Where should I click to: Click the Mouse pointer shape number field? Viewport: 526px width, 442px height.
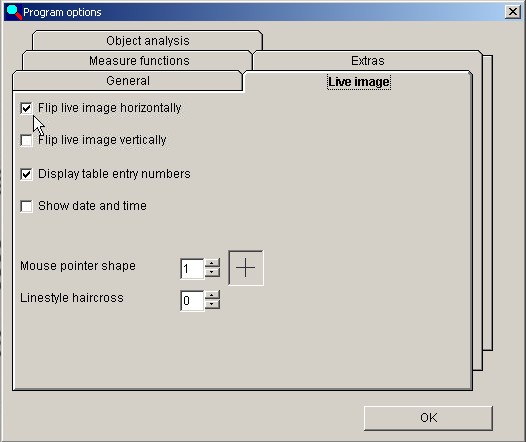point(192,268)
